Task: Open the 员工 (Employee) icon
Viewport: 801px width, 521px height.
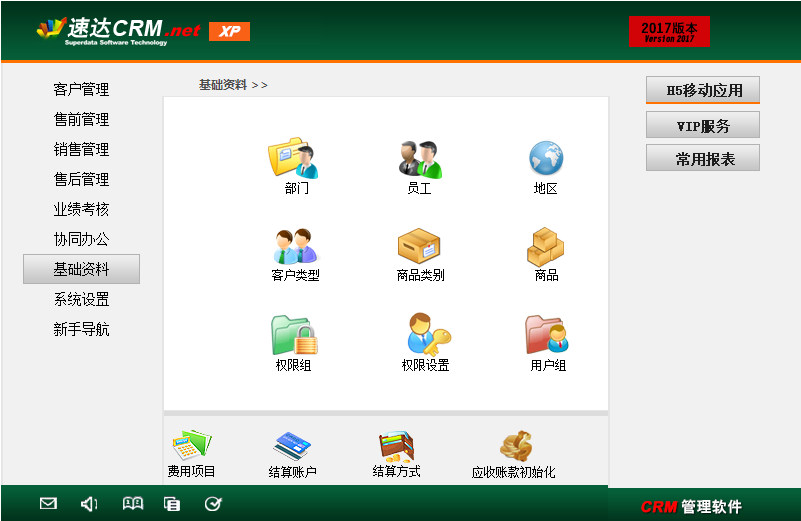Action: [420, 159]
